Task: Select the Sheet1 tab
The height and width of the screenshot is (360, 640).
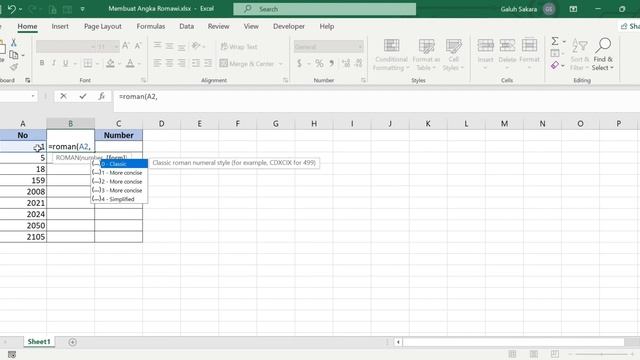Action: click(x=39, y=342)
